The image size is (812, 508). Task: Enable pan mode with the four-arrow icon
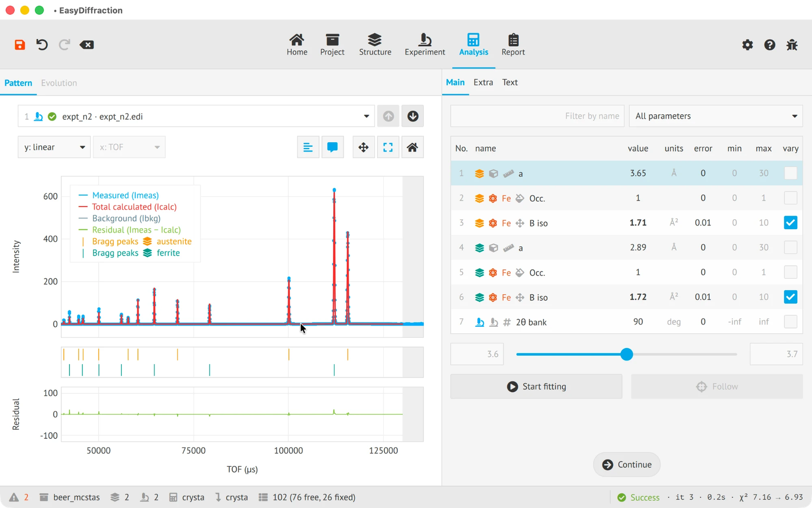[363, 147]
